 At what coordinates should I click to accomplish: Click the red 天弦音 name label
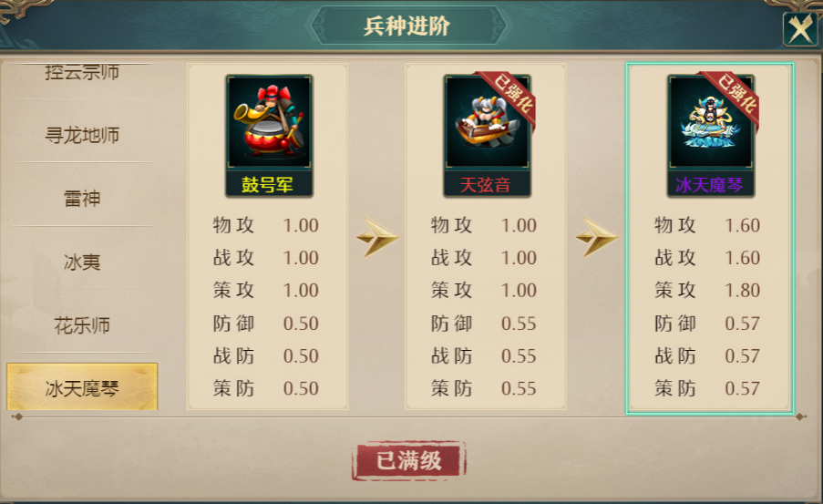(487, 185)
